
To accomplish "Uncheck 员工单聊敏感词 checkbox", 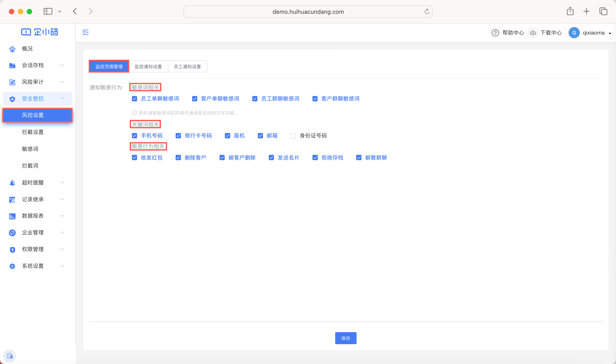I will (134, 99).
